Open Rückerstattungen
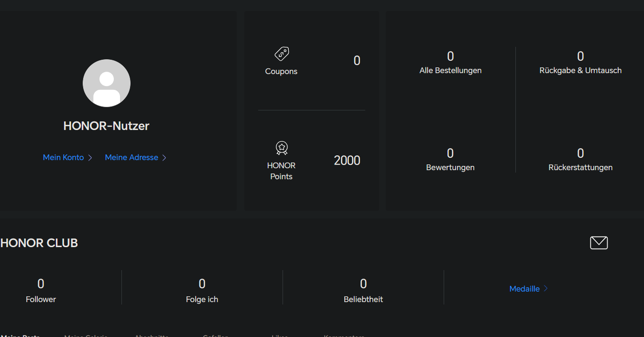Viewport: 644px width, 337px height. point(580,160)
